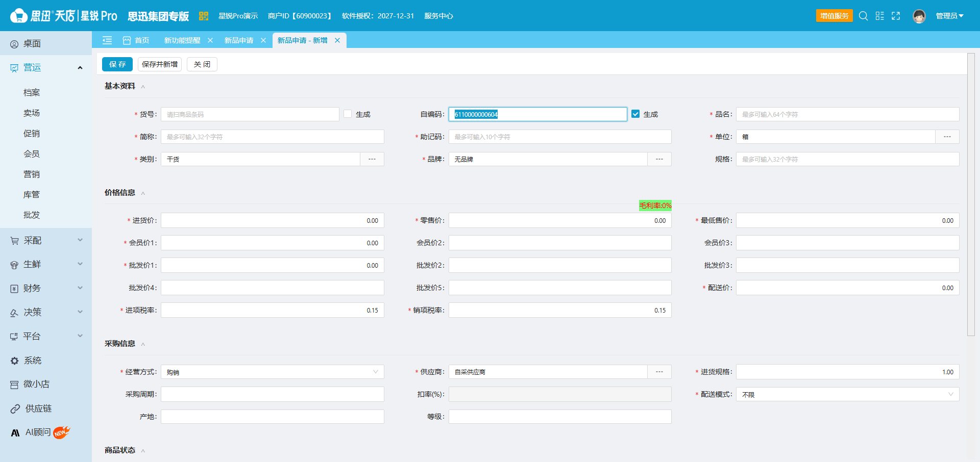Close the 新功能提醒 tab

point(210,40)
